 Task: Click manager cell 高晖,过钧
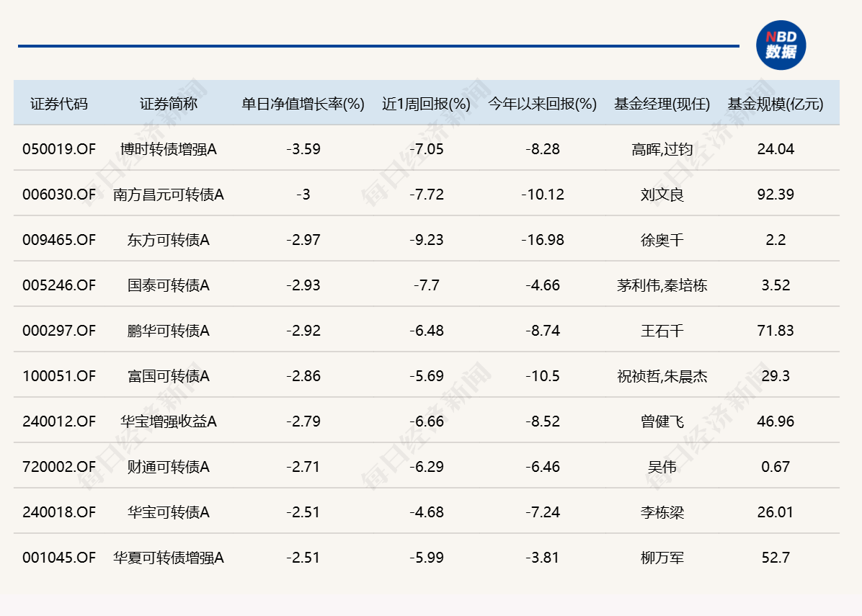click(x=662, y=149)
